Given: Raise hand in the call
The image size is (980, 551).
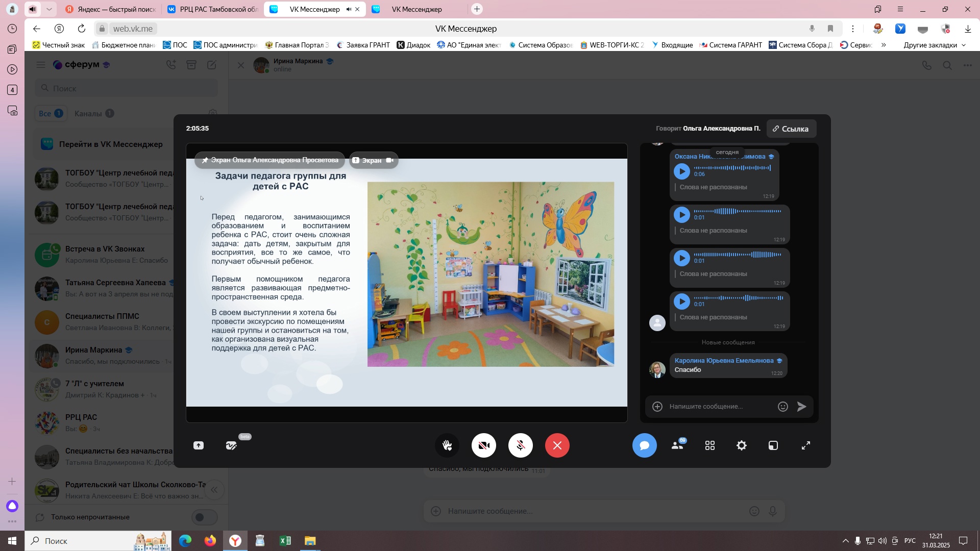Looking at the screenshot, I should [447, 445].
